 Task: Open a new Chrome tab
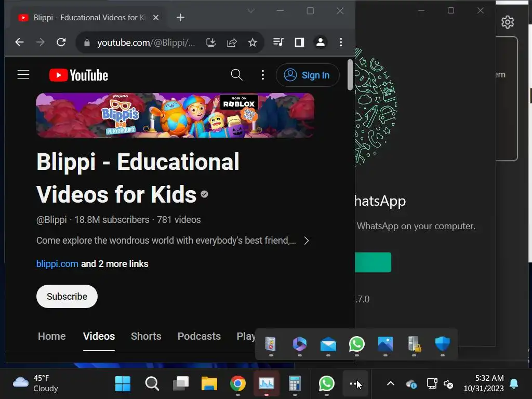(180, 17)
